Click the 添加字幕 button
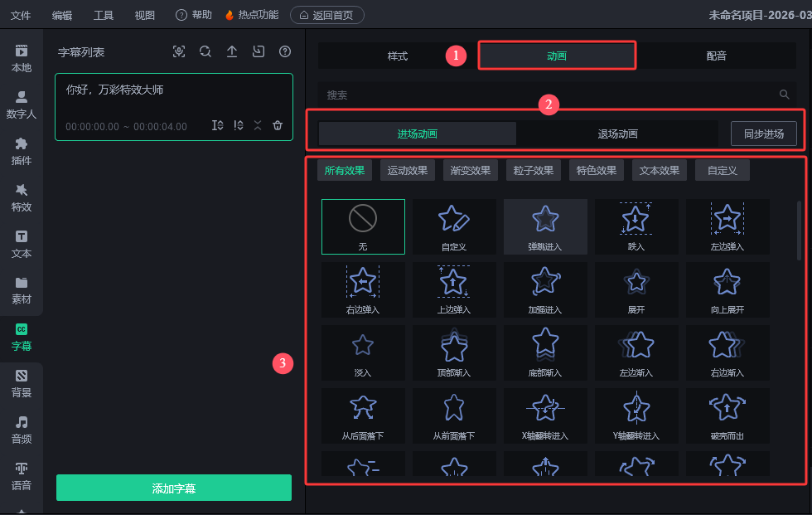The width and height of the screenshot is (812, 515). tap(174, 488)
